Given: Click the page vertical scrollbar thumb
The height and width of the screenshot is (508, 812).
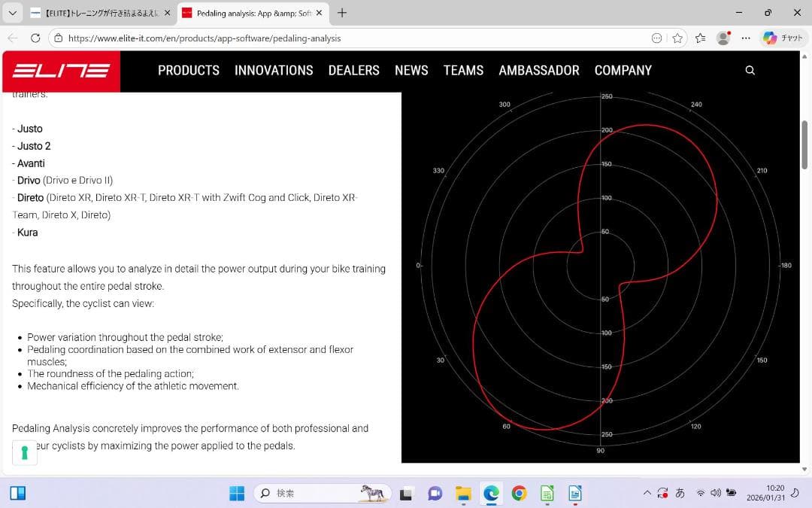Looking at the screenshot, I should [x=804, y=147].
